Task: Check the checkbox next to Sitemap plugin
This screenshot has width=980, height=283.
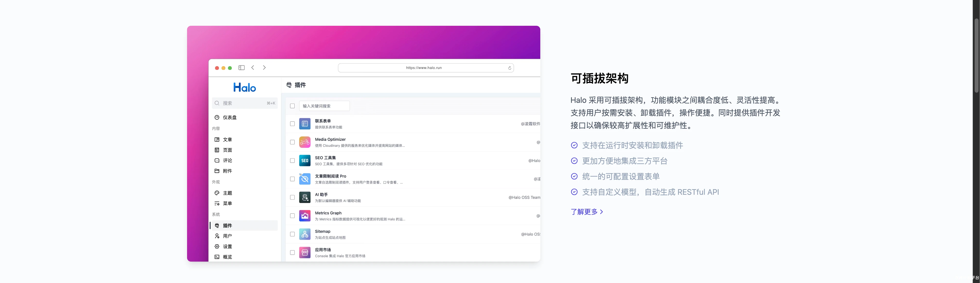Action: [x=292, y=234]
